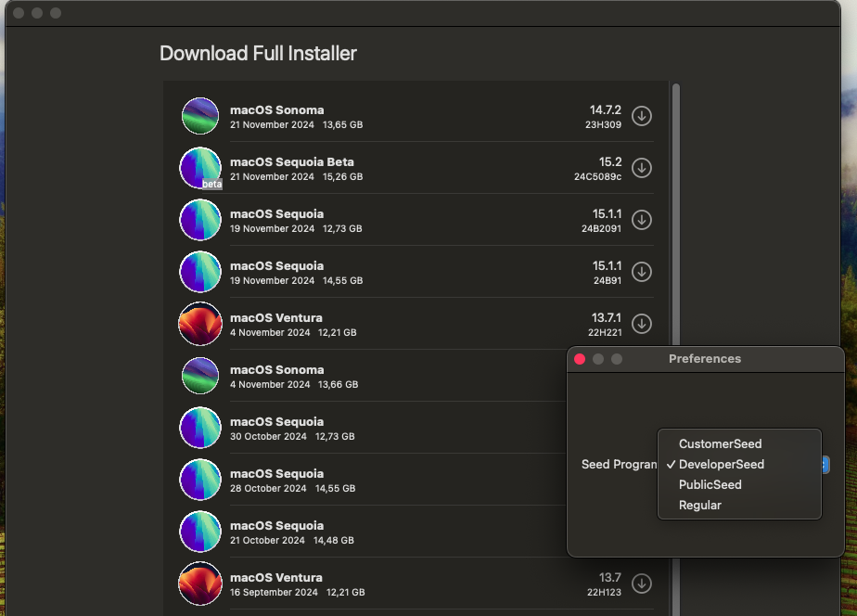Click the main window close button
The width and height of the screenshot is (857, 616).
click(19, 13)
